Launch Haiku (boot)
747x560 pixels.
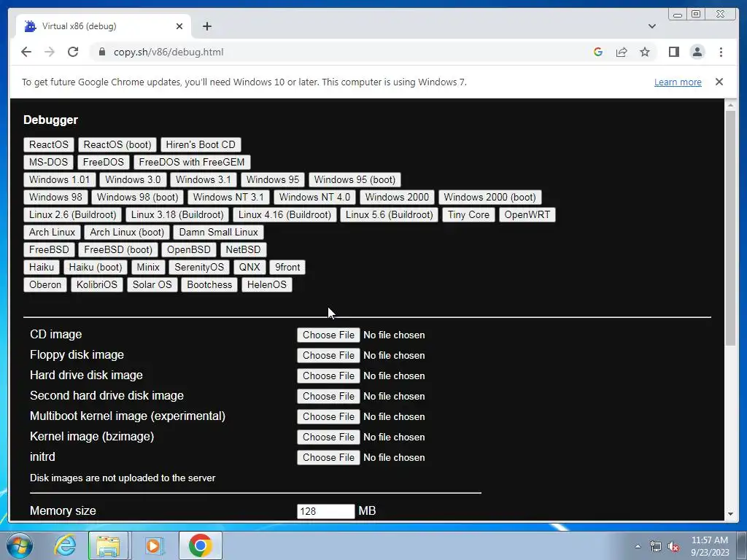point(96,267)
